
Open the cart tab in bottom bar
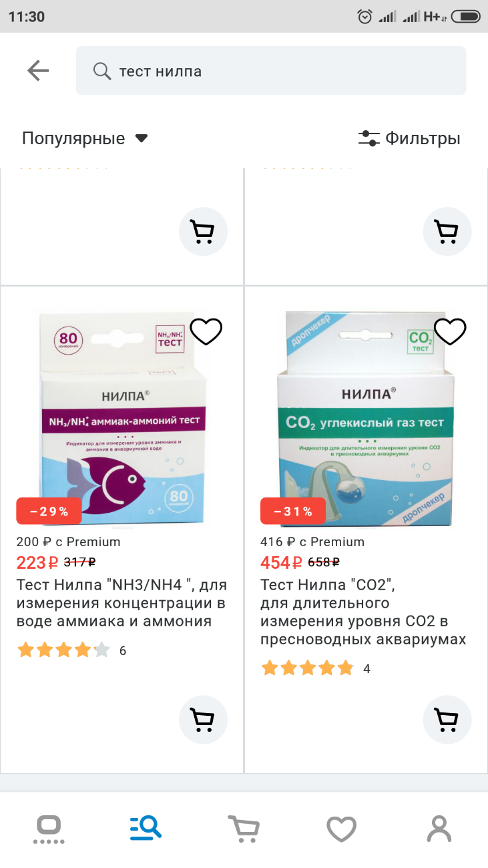tap(244, 829)
